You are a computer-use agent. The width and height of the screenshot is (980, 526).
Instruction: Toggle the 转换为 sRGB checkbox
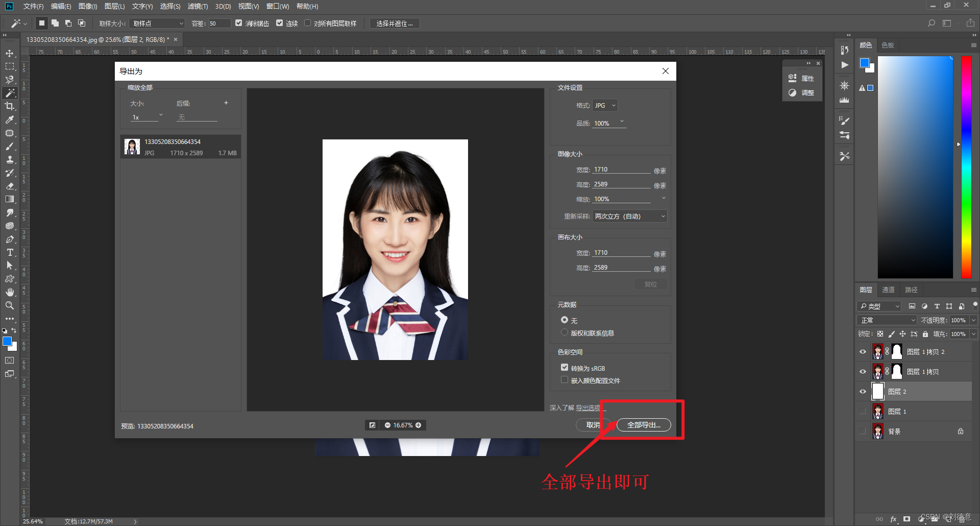click(x=564, y=368)
